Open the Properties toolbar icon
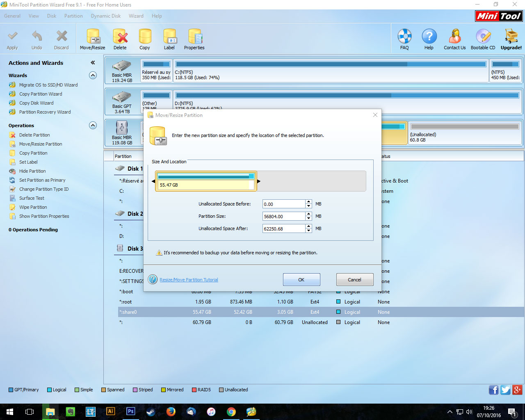 coord(194,37)
